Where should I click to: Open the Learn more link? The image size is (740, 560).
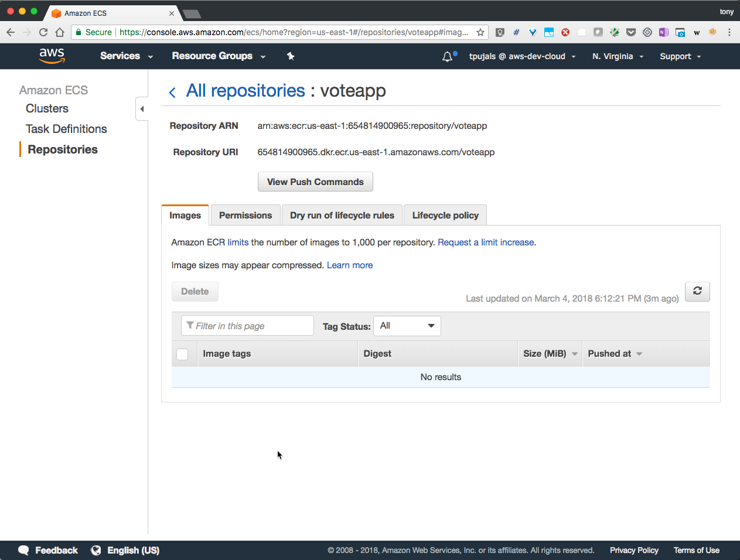click(x=350, y=265)
